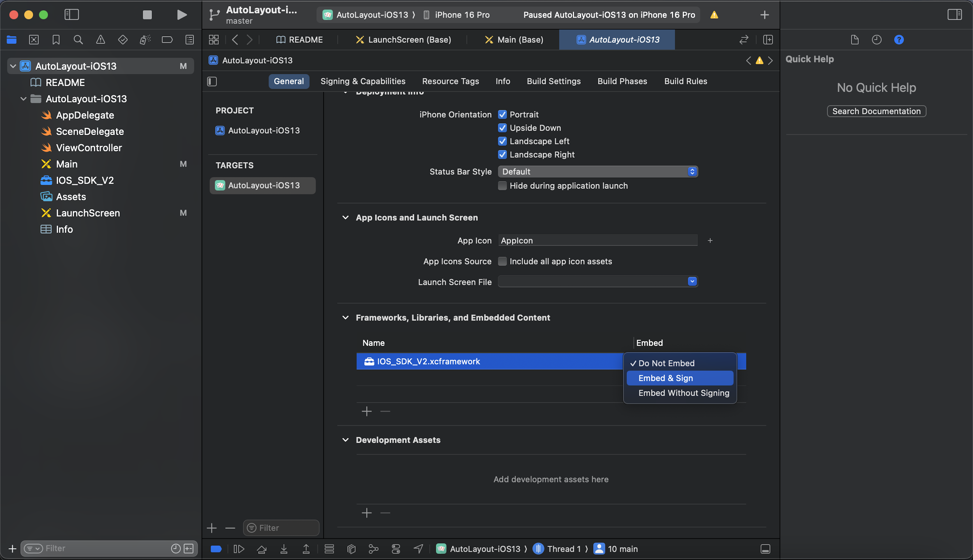Open the Debug Memory Graph icon
The image size is (973, 560).
(373, 549)
